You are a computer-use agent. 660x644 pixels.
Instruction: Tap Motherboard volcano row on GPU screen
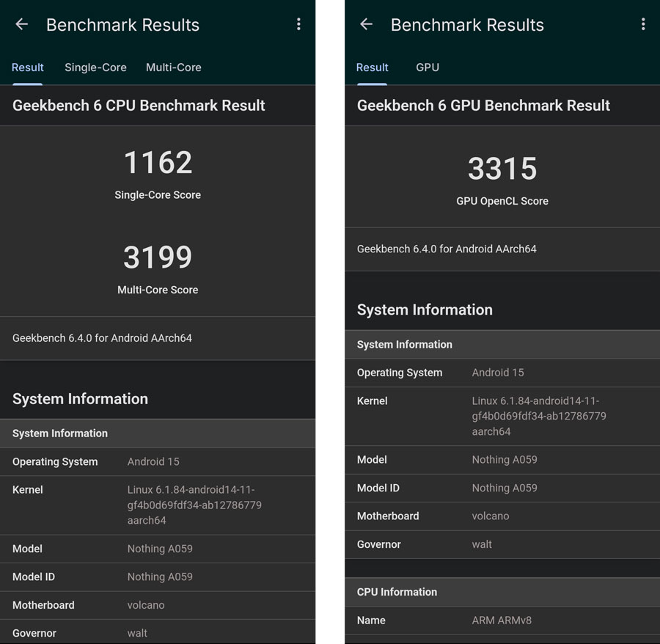tap(502, 516)
